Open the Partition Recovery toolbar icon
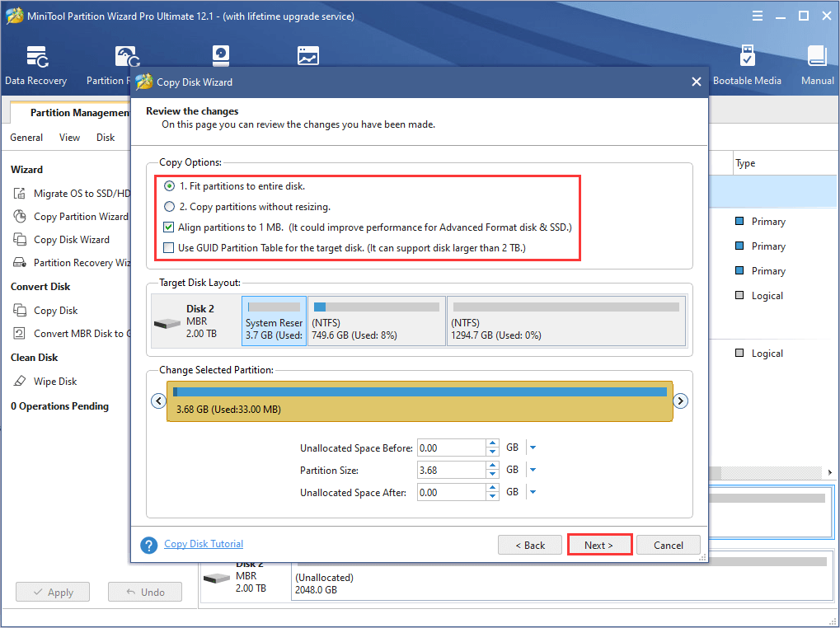Screen dimensions: 840x628 128,58
